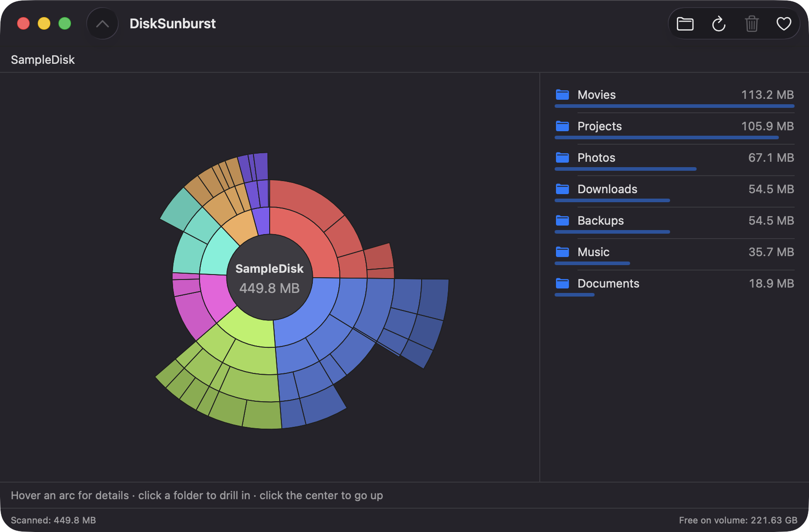Click the SampleDisk breadcrumb path
Viewport: 809px width, 532px height.
[x=43, y=60]
